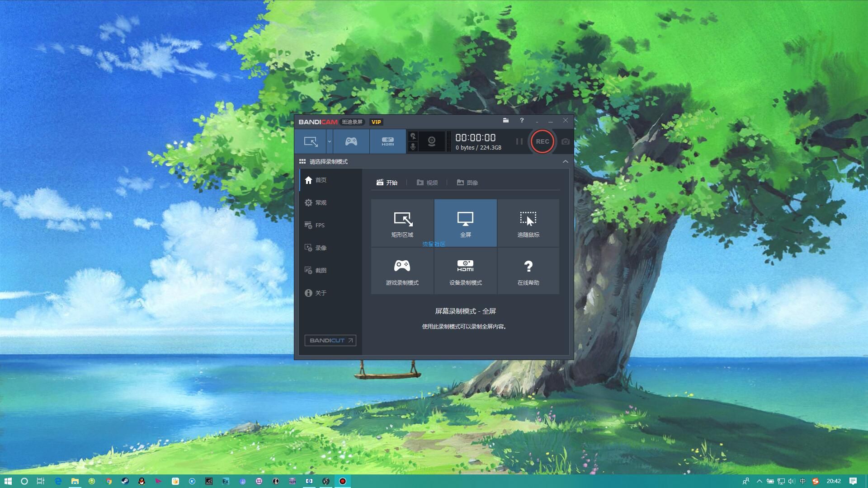Open the clock showing 20:42
The height and width of the screenshot is (488, 868).
[834, 481]
